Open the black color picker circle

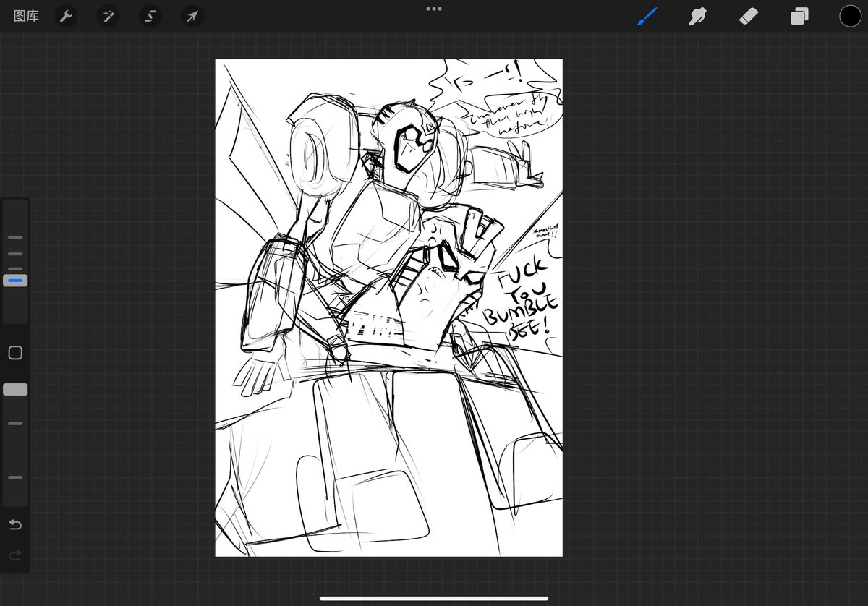pos(850,16)
